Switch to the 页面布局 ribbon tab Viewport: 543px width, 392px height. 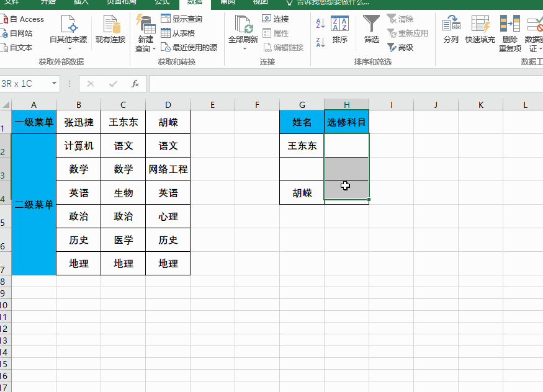122,2
